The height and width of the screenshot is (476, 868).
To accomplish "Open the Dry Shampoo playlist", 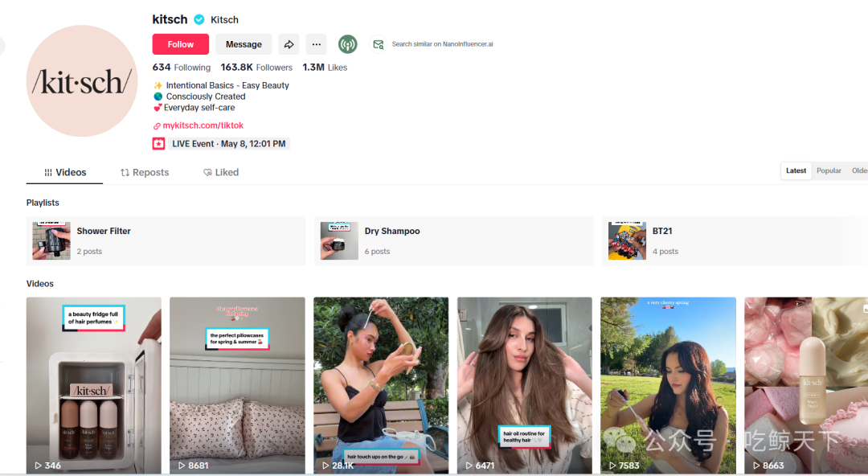I will click(454, 241).
